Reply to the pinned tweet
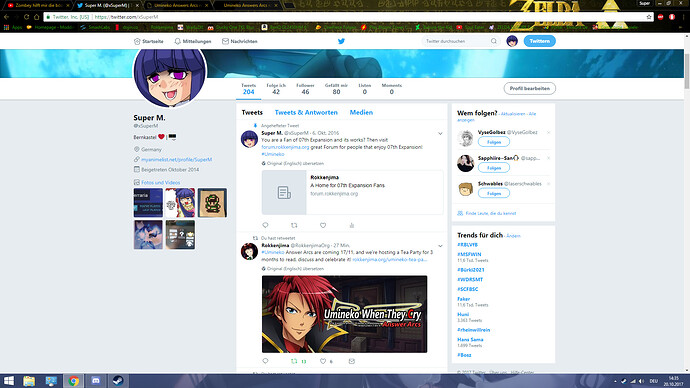This screenshot has height=388, width=690. (265, 225)
